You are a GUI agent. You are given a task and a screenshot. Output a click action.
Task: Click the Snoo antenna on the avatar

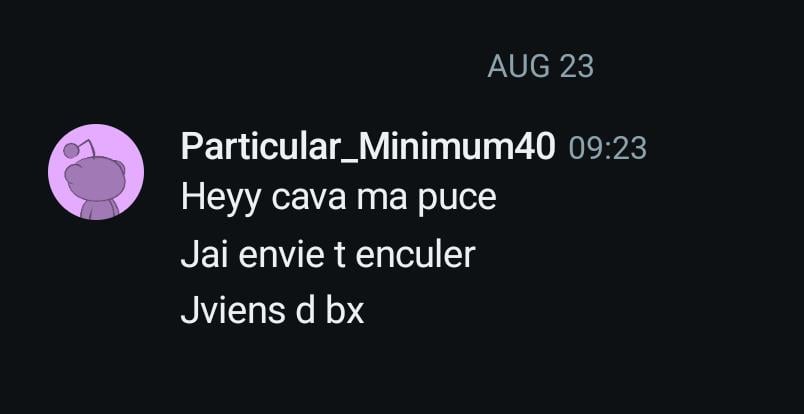click(79, 149)
